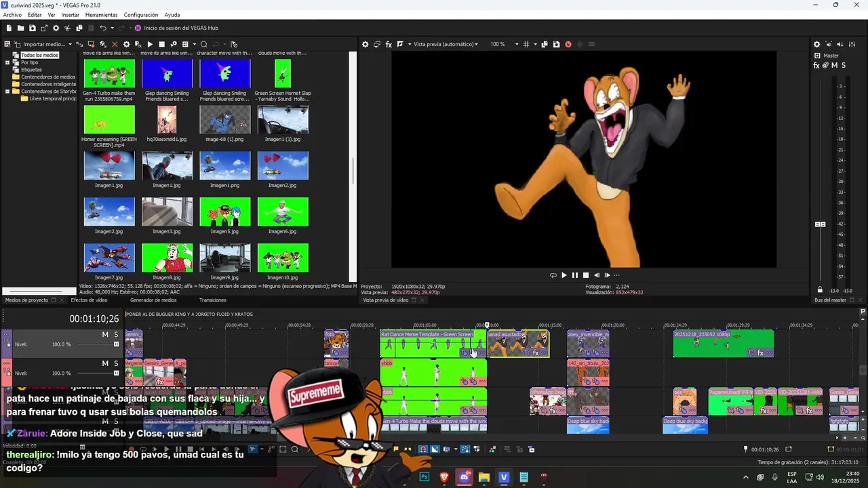868x488 pixels.
Task: Mute second video track with M button
Action: point(105,363)
